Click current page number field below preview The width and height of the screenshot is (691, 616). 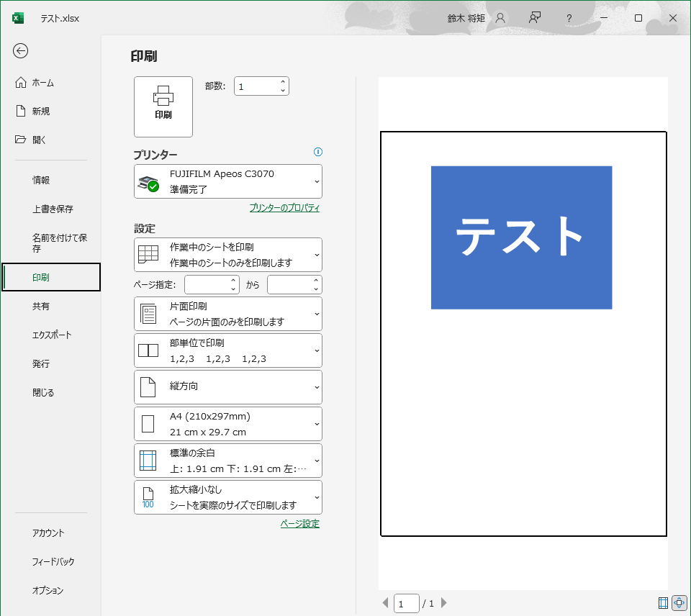click(406, 603)
